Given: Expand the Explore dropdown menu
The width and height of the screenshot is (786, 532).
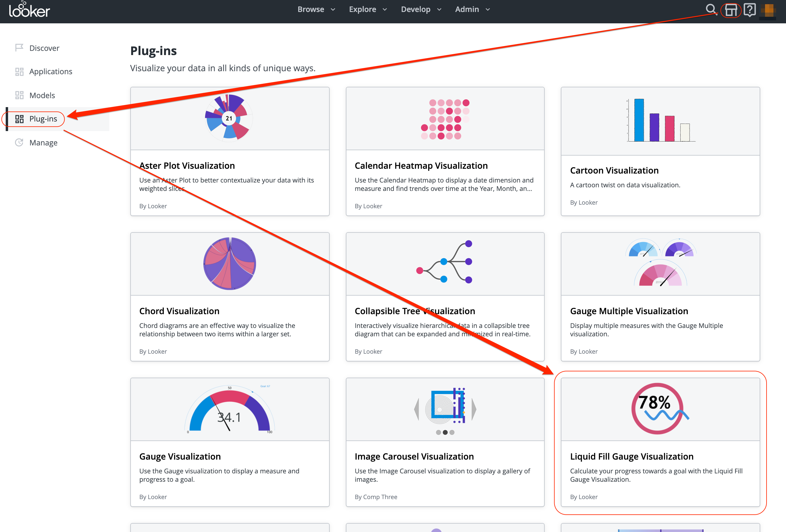Looking at the screenshot, I should coord(368,10).
